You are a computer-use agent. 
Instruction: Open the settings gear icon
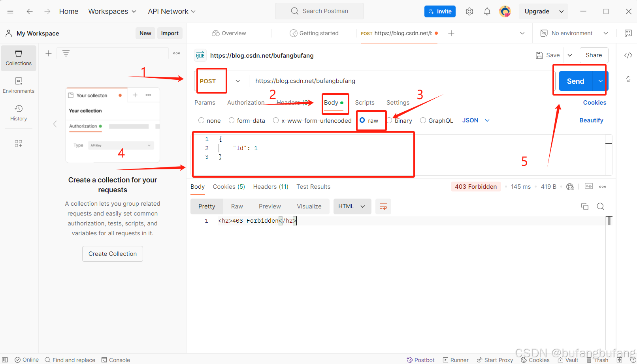pyautogui.click(x=469, y=11)
